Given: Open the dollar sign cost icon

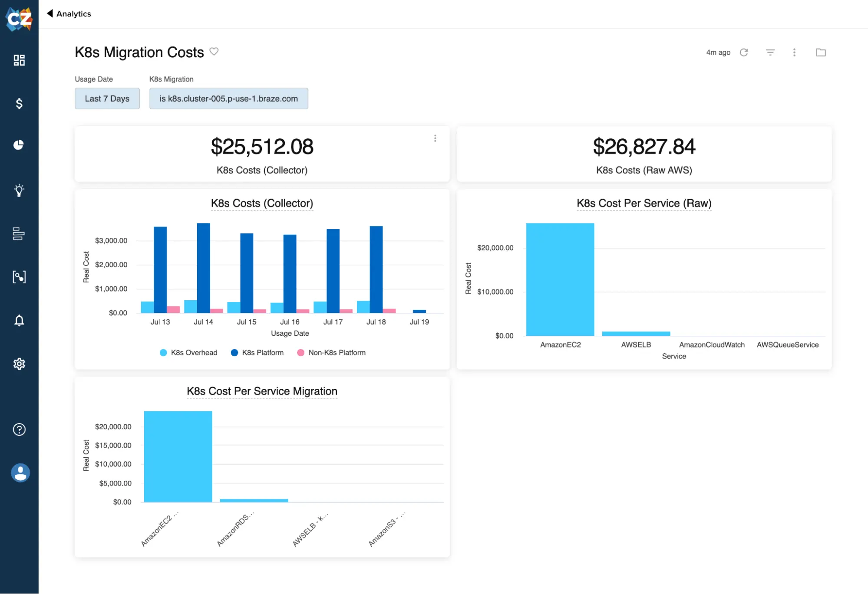Looking at the screenshot, I should tap(19, 103).
